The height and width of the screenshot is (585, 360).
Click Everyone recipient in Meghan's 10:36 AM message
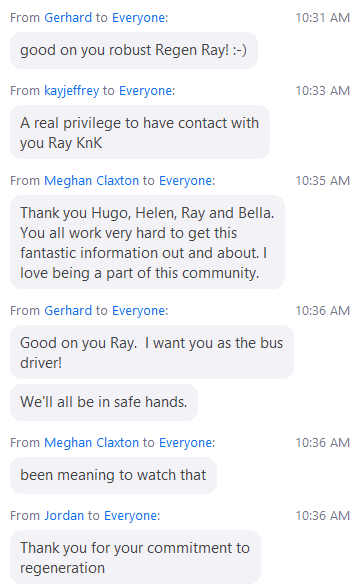coord(186,442)
